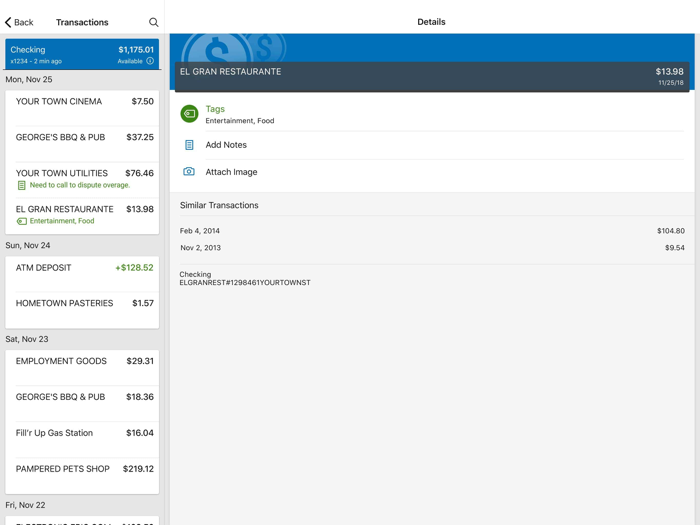Click the Add Notes document icon
The height and width of the screenshot is (525, 700).
189,145
